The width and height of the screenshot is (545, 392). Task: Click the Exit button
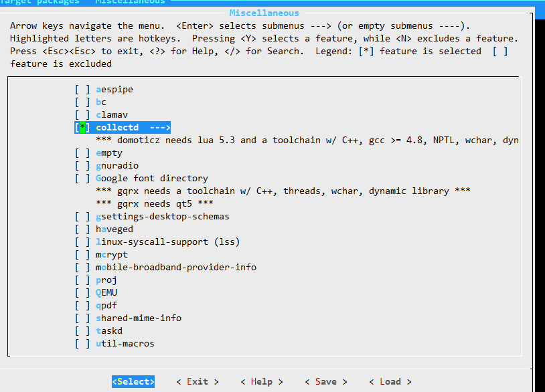coord(198,381)
